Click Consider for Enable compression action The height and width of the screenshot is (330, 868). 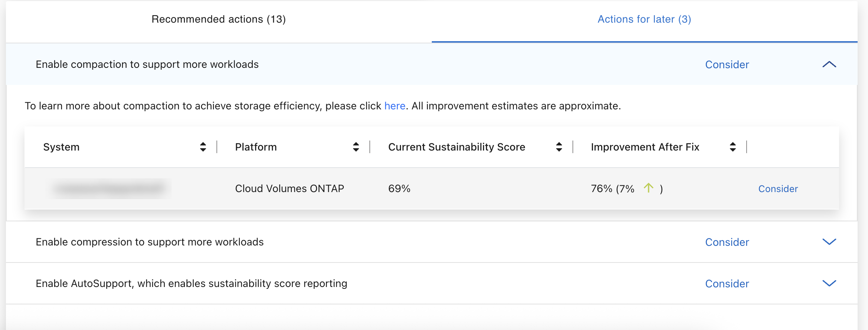pyautogui.click(x=727, y=242)
